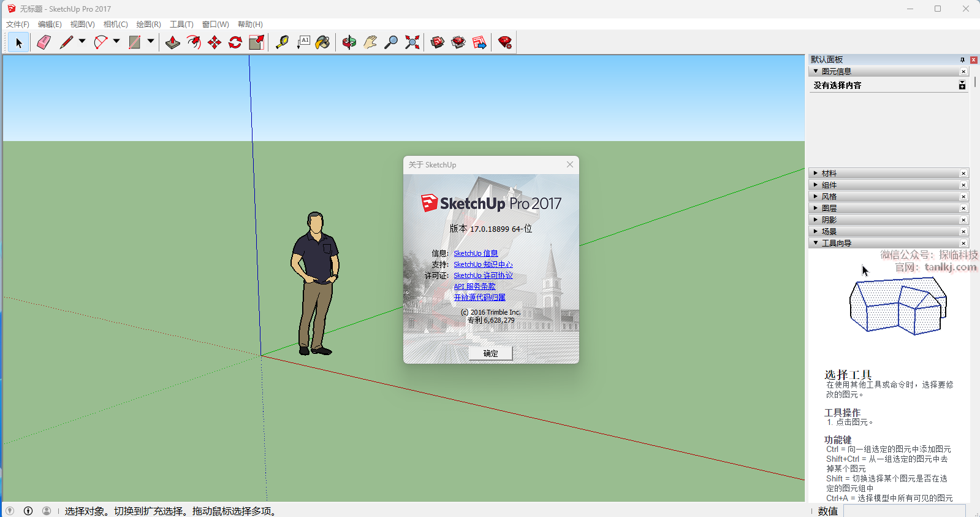Expand the 材料 panel section

pyautogui.click(x=829, y=174)
